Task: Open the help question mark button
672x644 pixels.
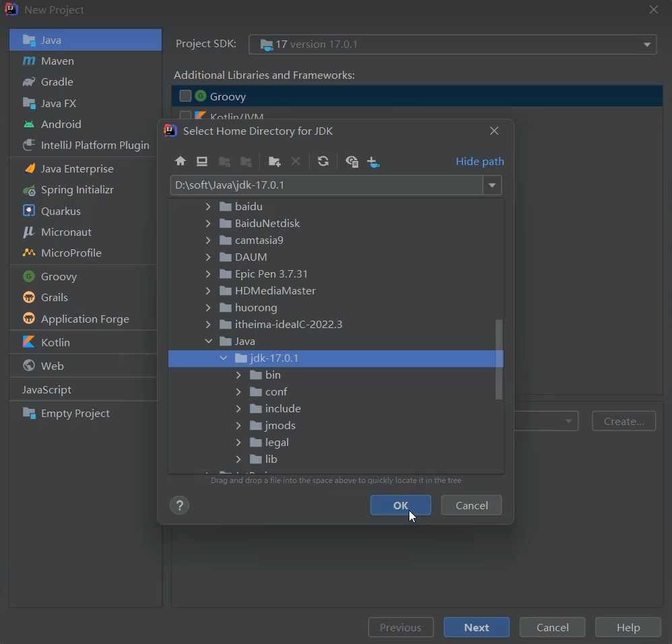Action: click(180, 505)
